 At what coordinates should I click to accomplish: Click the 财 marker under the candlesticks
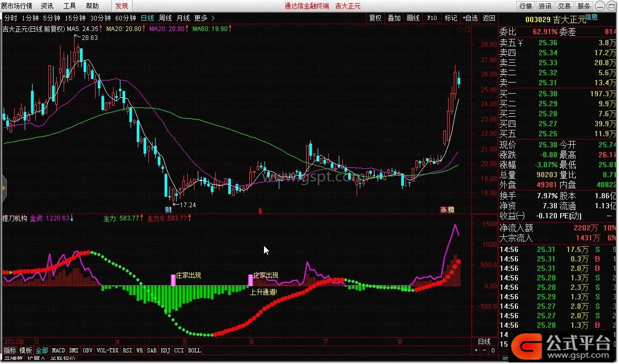click(x=169, y=210)
